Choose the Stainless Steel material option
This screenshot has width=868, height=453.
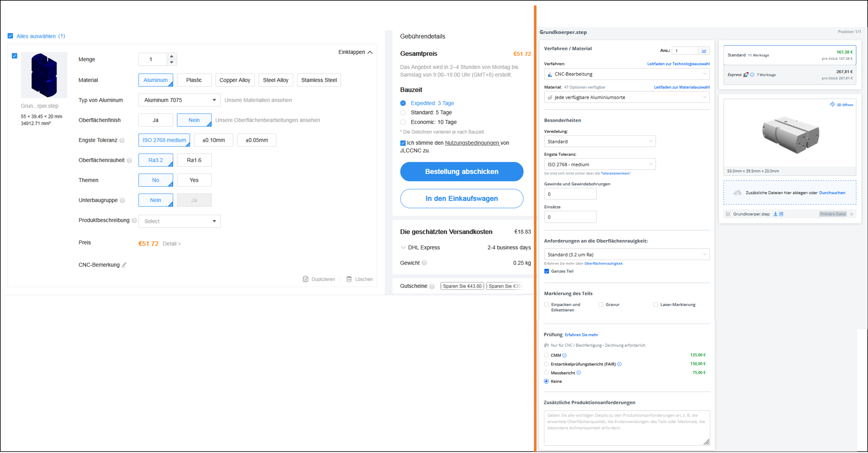point(319,80)
